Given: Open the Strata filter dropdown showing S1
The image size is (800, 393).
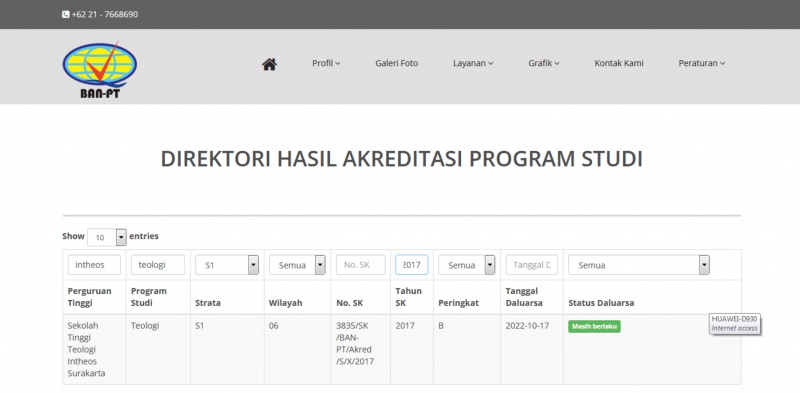Looking at the screenshot, I should point(227,265).
